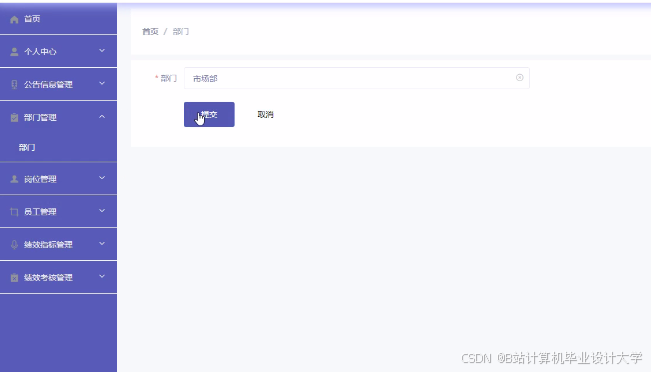Click the 绩效指标管理 microphone icon

click(x=14, y=245)
